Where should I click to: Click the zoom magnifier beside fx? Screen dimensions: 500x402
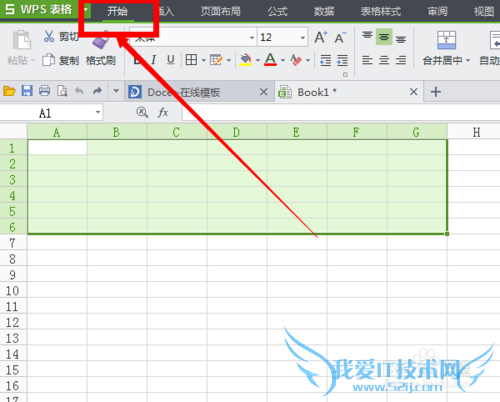pyautogui.click(x=142, y=112)
